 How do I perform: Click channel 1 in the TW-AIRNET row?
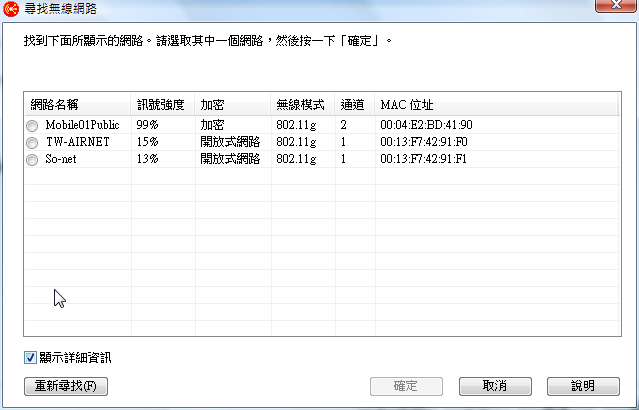click(x=344, y=142)
